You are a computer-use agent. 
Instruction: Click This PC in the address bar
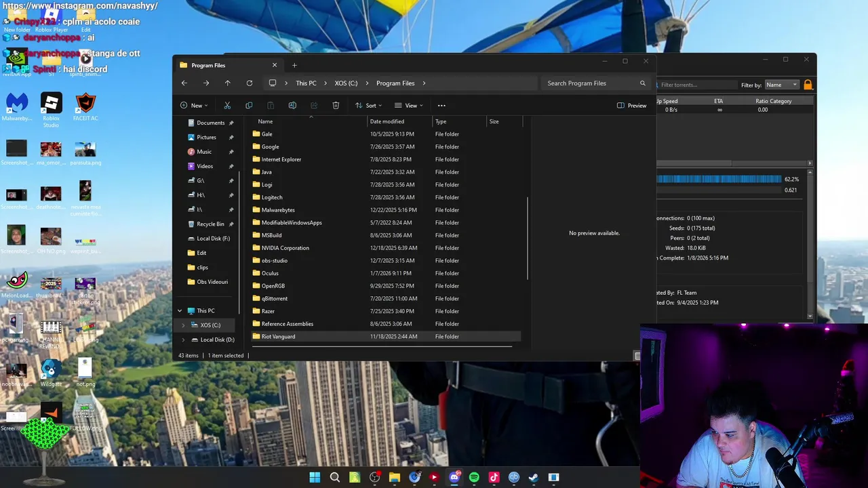306,83
